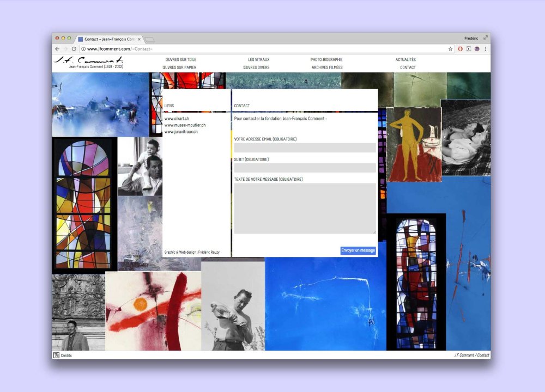This screenshot has width=545, height=392.
Task: Click the address bar URL field
Action: pyautogui.click(x=266, y=49)
